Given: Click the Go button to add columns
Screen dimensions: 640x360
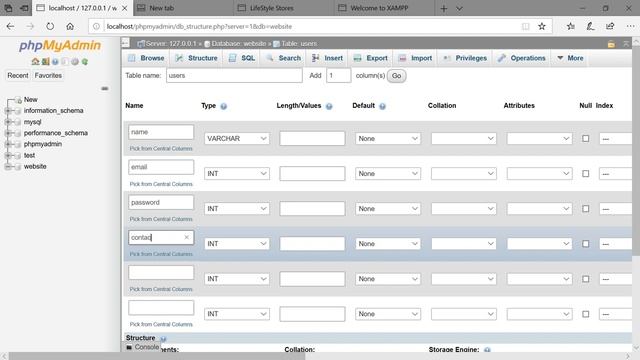Looking at the screenshot, I should [x=396, y=76].
